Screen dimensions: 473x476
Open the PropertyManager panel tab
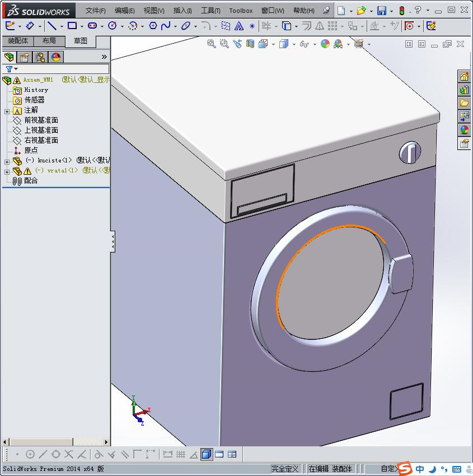pyautogui.click(x=25, y=57)
